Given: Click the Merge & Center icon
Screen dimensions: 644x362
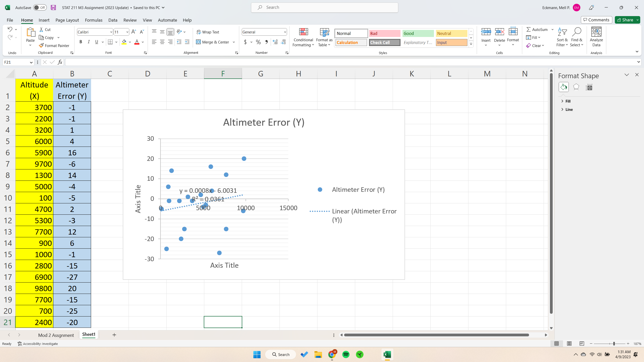Looking at the screenshot, I should [x=199, y=42].
